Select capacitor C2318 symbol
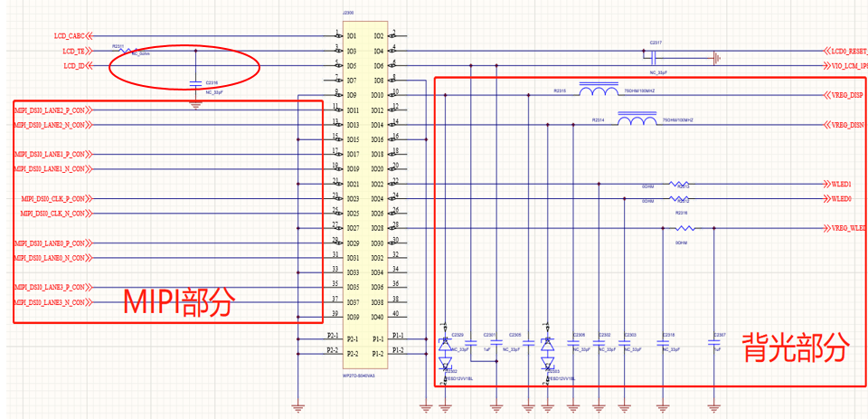Viewport: 868px width, 419px height. (x=663, y=344)
